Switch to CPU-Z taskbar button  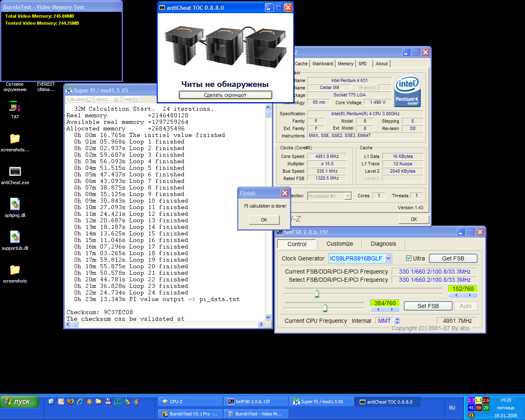191,402
